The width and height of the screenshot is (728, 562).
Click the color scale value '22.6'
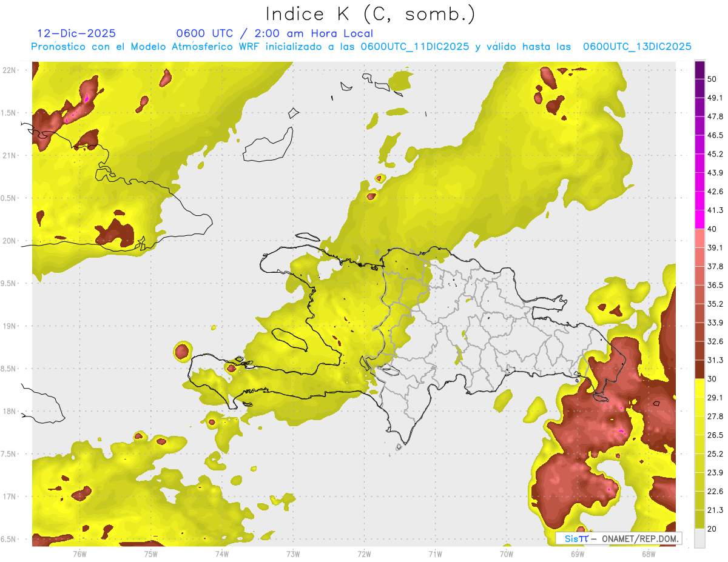715,491
